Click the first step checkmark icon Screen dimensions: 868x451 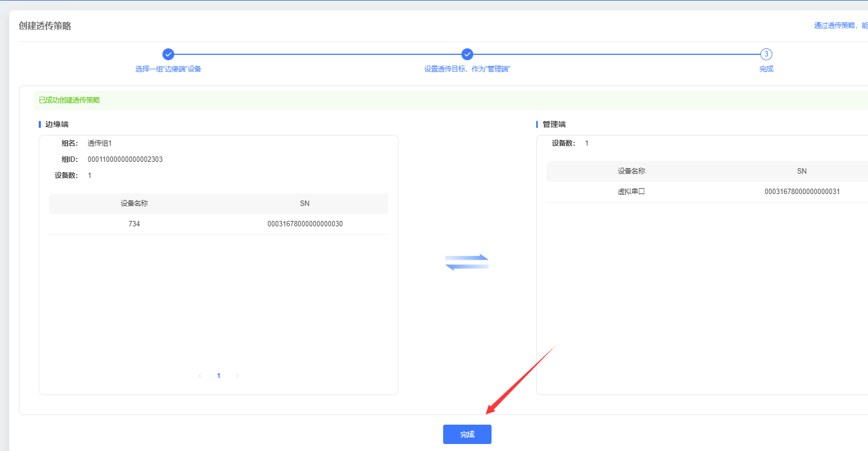168,54
